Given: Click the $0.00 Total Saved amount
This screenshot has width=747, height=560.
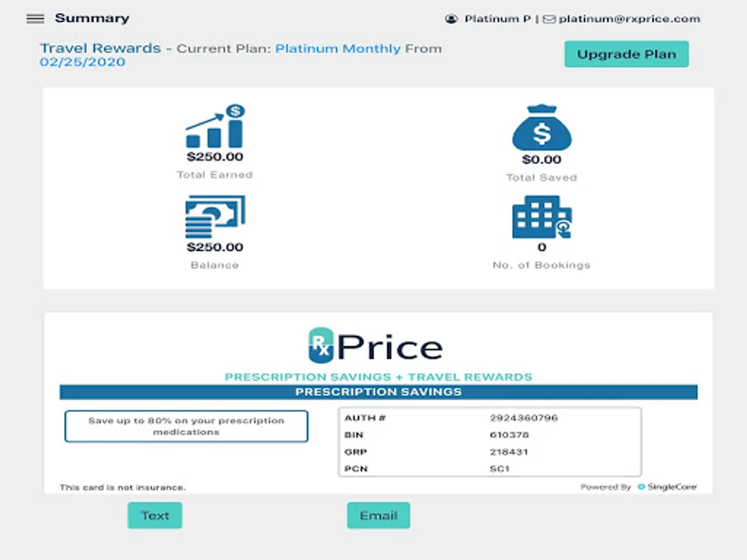Looking at the screenshot, I should [542, 159].
